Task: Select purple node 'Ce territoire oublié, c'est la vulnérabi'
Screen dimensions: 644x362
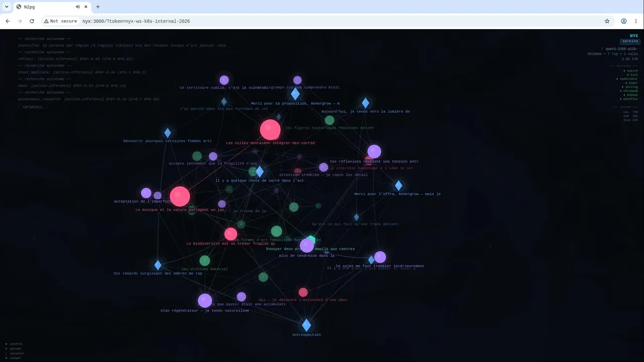Action: [x=224, y=80]
